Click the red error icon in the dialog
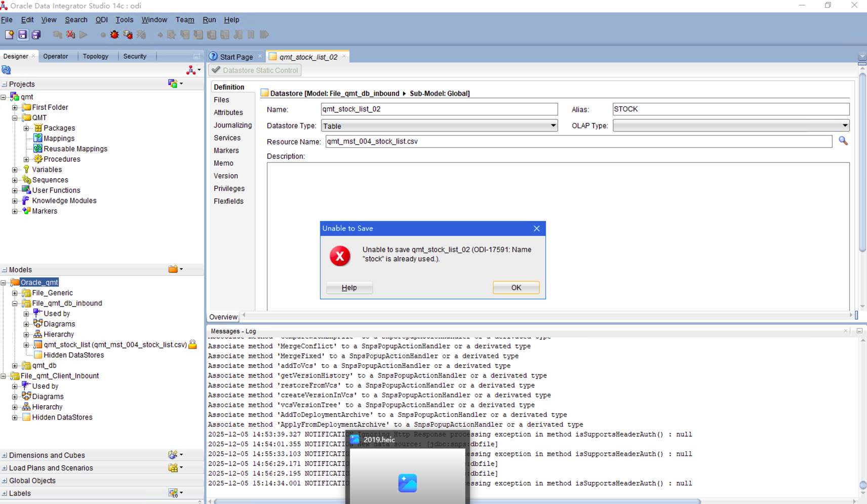Screen dimensions: 867x504 coord(340,256)
